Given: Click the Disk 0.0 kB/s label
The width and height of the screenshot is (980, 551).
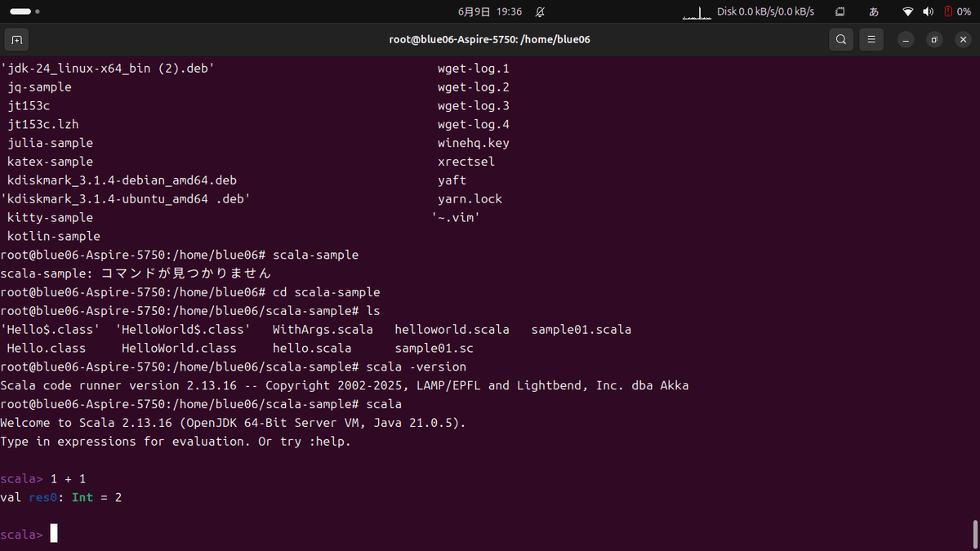Looking at the screenshot, I should (x=764, y=11).
